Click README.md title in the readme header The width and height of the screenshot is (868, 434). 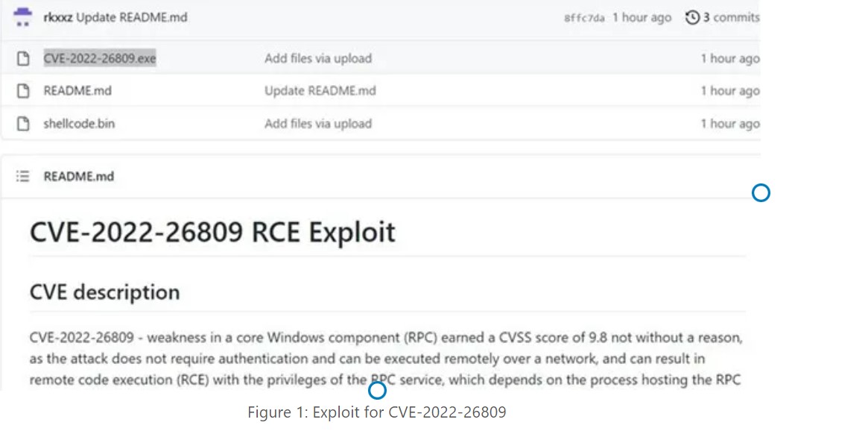point(78,177)
